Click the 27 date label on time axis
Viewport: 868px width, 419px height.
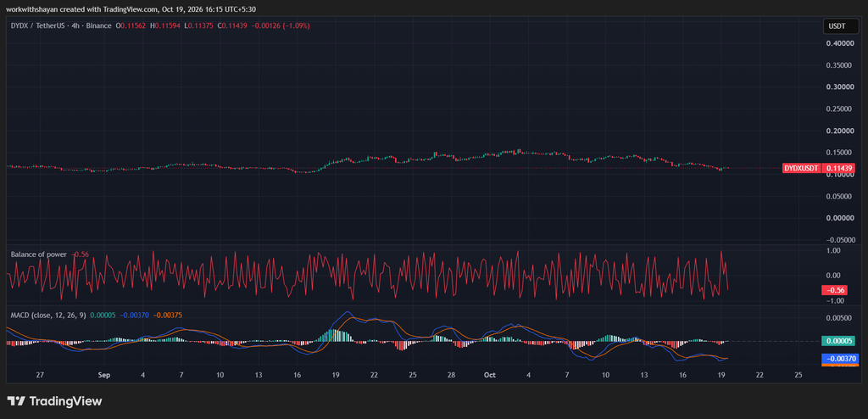40,375
